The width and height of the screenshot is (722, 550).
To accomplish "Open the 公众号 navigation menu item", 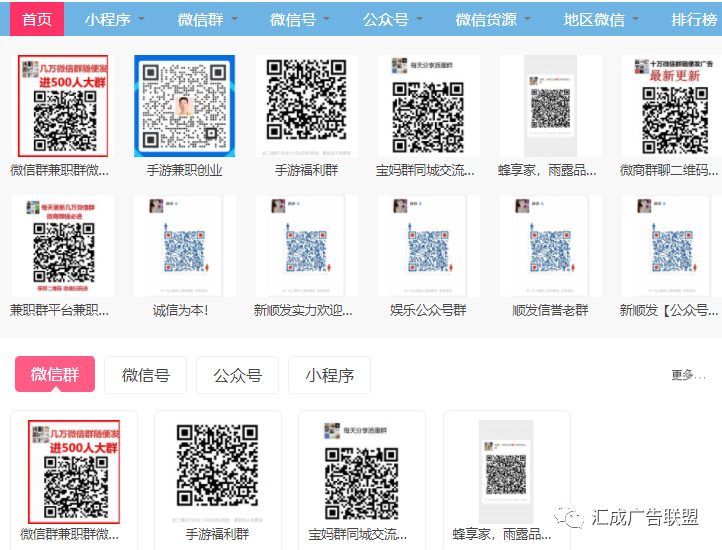I will [x=386, y=19].
